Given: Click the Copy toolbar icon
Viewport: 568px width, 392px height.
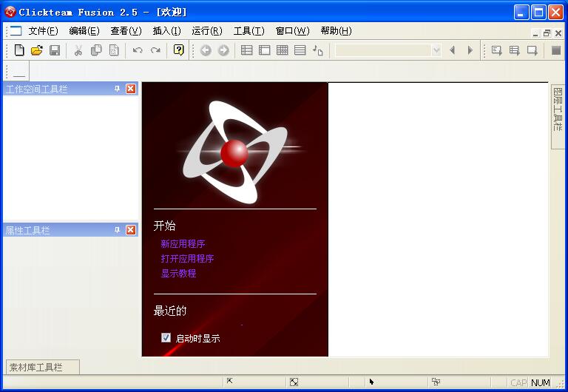Looking at the screenshot, I should (96, 50).
